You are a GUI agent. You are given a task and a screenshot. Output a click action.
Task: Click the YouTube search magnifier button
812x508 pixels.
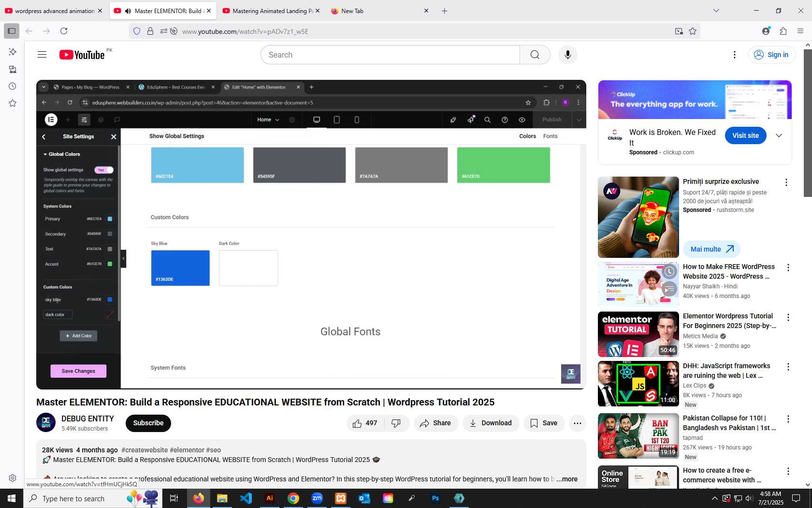(x=535, y=55)
